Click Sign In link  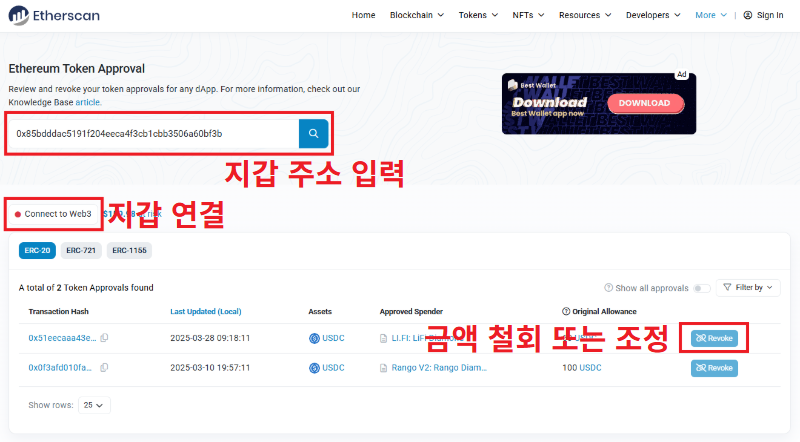coord(770,15)
